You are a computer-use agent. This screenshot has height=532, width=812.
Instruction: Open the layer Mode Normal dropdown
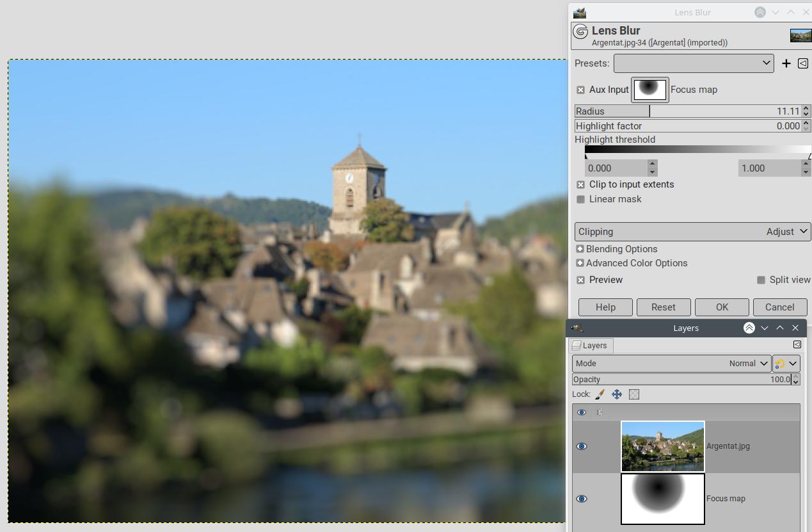[x=671, y=363]
